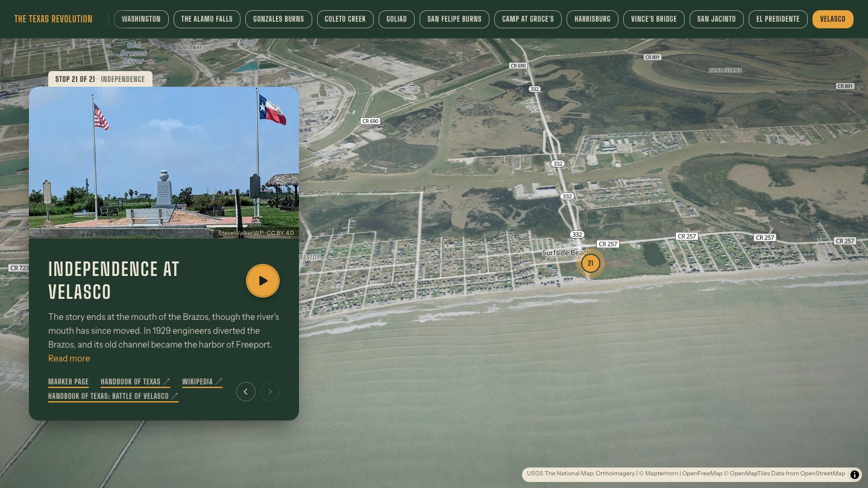The height and width of the screenshot is (488, 868).
Task: Click the disabled next stop arrow
Action: [x=270, y=392]
